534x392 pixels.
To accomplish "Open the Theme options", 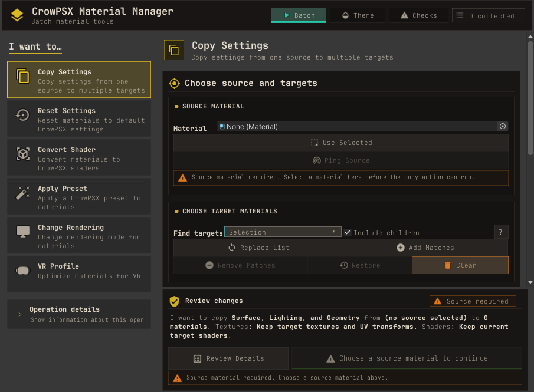I will pos(358,15).
